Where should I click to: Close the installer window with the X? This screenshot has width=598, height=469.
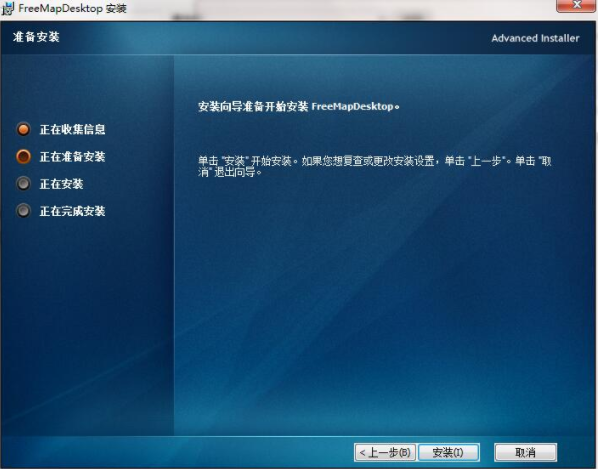[577, 5]
